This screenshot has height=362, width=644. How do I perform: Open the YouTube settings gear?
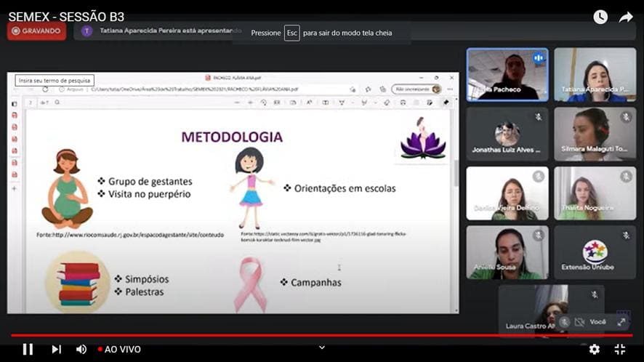595,349
